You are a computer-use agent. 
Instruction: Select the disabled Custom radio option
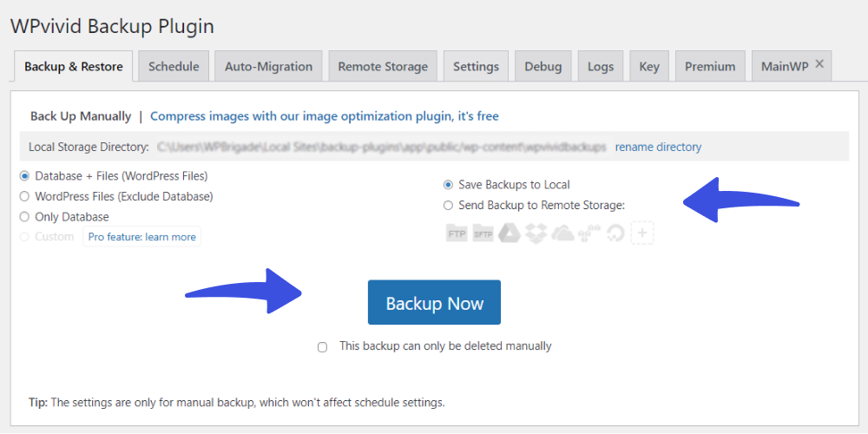24,237
